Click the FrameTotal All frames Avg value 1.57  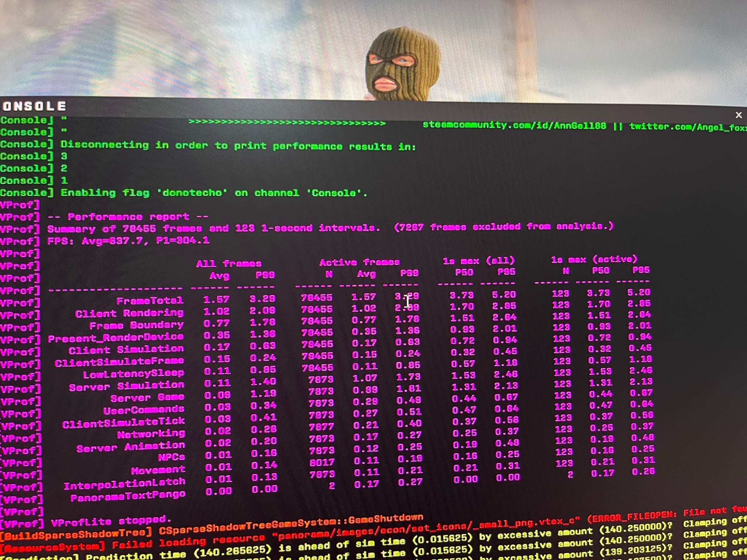216,299
